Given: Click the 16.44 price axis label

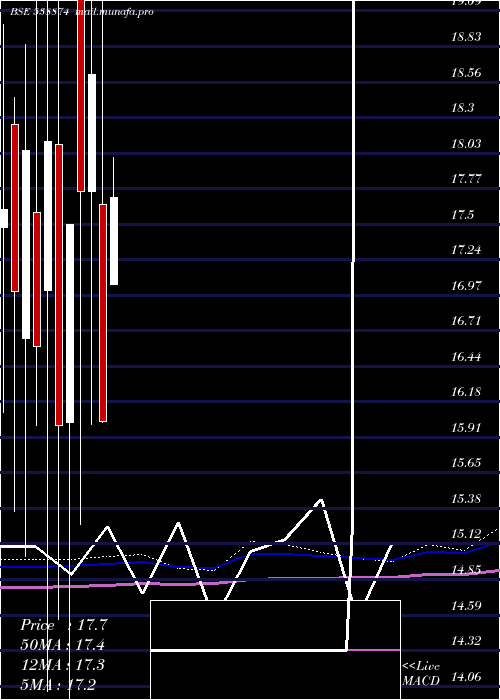Looking at the screenshot, I should (x=466, y=357).
